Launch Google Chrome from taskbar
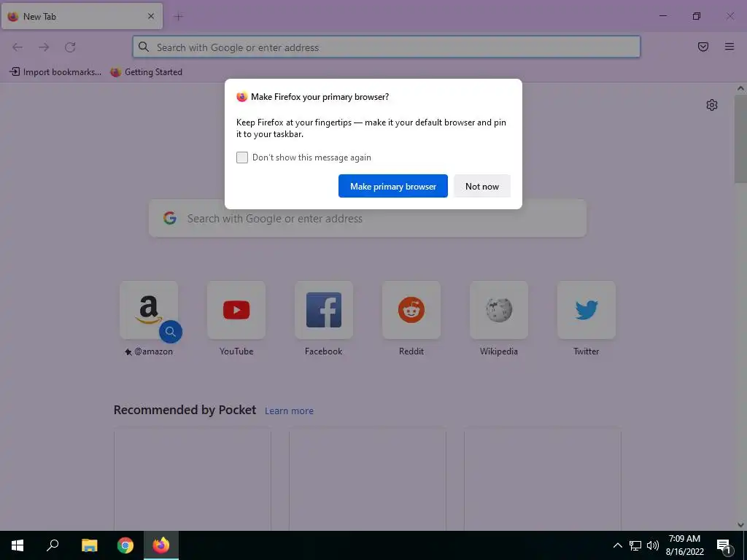Screen dimensions: 747x560 pos(125,545)
